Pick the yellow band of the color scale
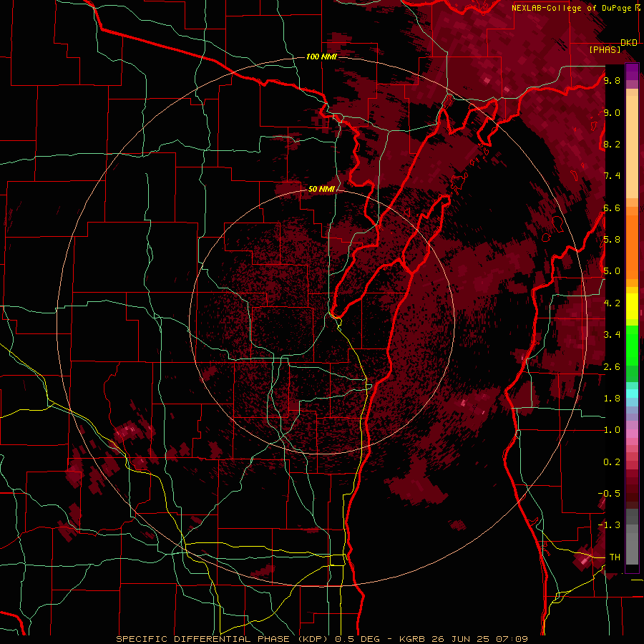 pyautogui.click(x=632, y=306)
